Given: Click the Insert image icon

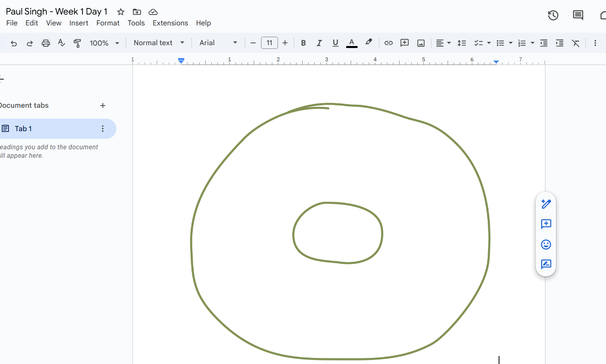Looking at the screenshot, I should pyautogui.click(x=421, y=43).
